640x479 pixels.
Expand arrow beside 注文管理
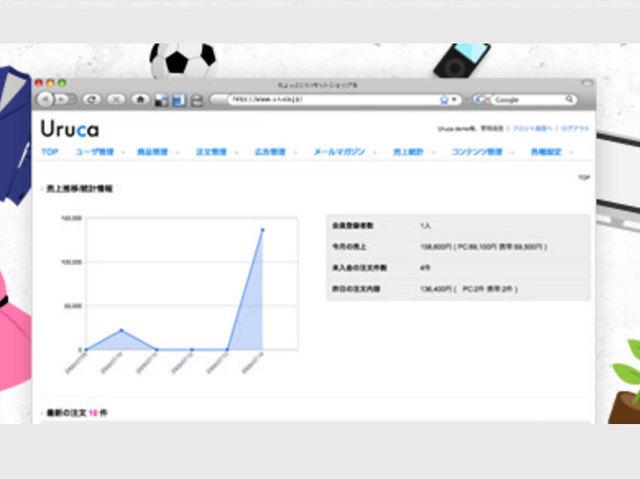236,153
